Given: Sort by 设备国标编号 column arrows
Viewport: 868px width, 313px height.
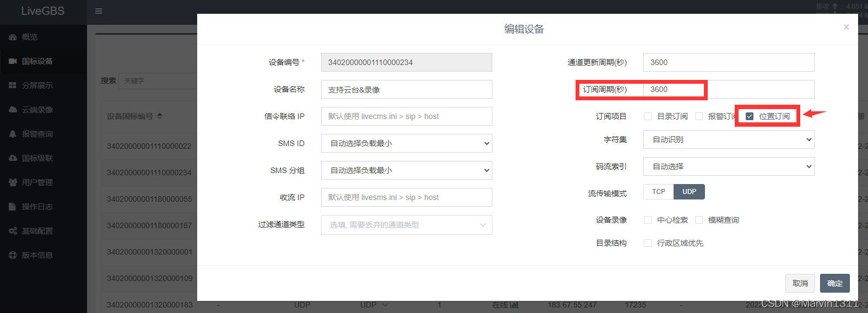Looking at the screenshot, I should tap(160, 116).
